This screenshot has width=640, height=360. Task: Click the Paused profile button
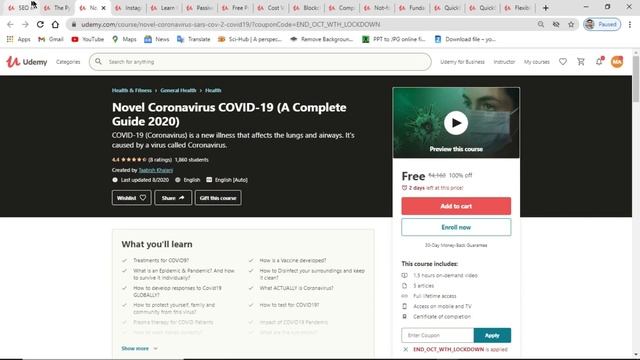[602, 24]
